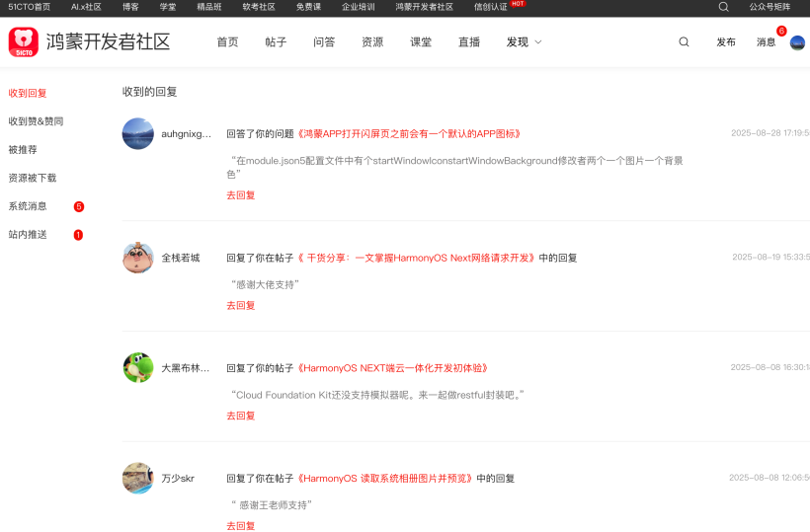Open the 鸿蒙APP打开闪屏页 question link
810x532 pixels.
pyautogui.click(x=409, y=133)
